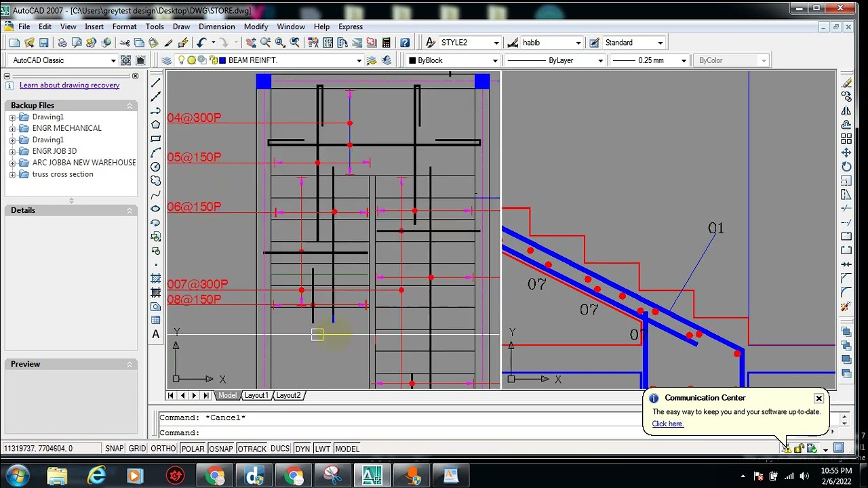Select the Mirror modify tool

[846, 111]
